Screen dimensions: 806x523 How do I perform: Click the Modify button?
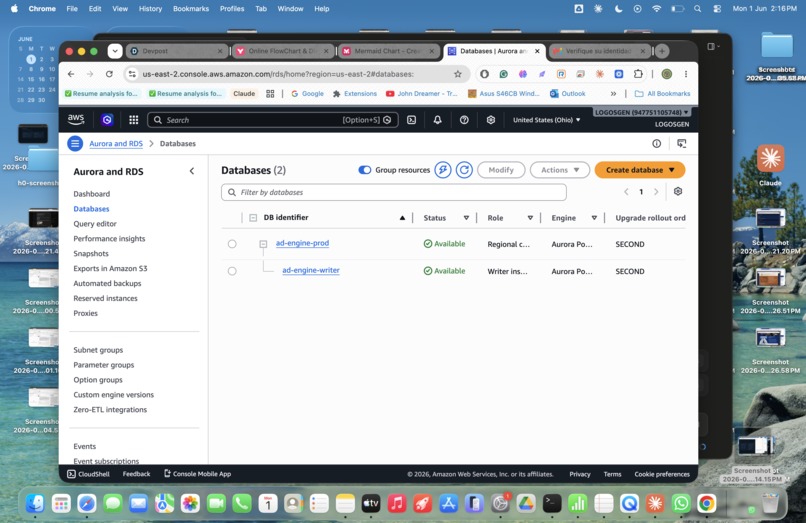(x=501, y=170)
